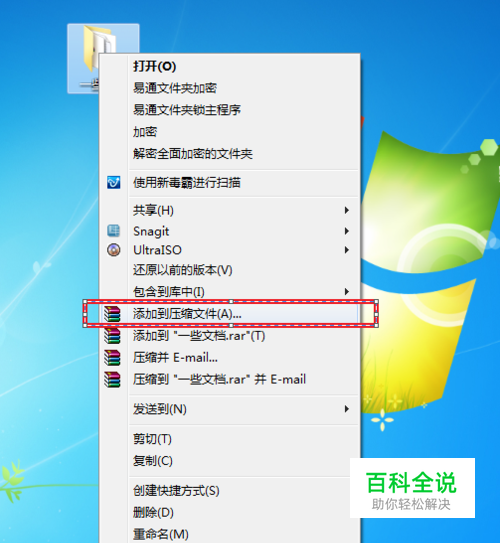Click 删除(D) menu item
The image size is (500, 543).
coord(153,513)
